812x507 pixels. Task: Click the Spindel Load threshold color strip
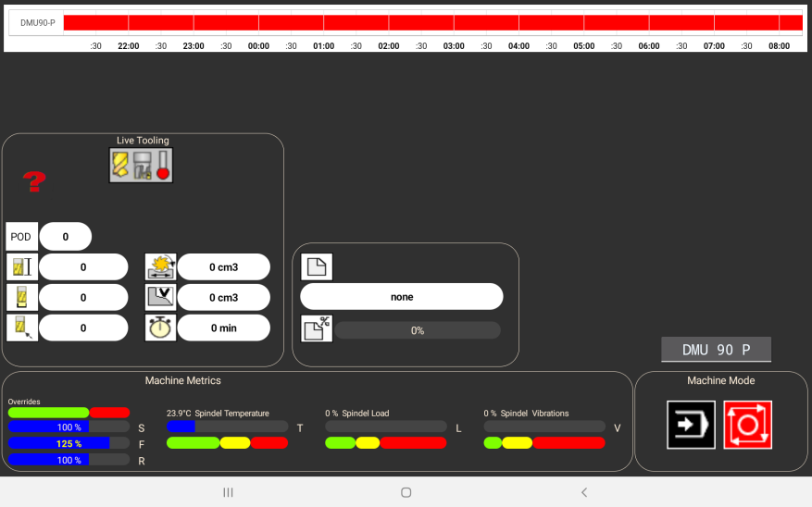pyautogui.click(x=386, y=443)
